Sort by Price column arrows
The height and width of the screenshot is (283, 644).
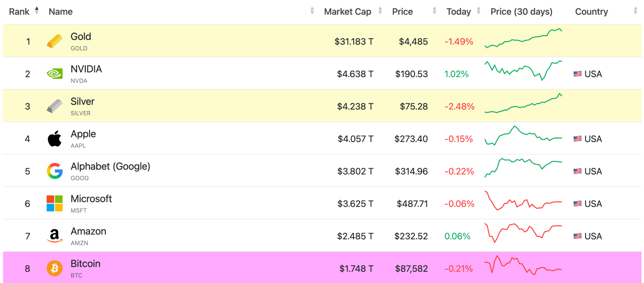click(434, 11)
